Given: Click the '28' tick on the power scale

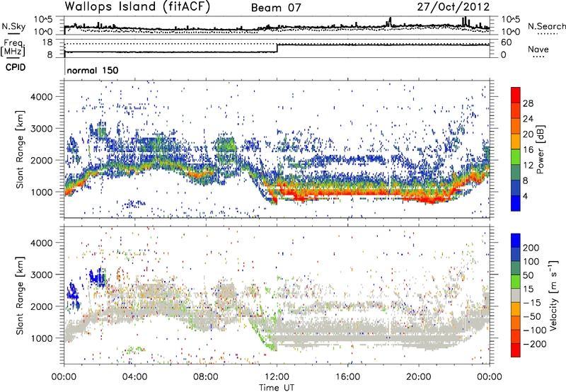Looking at the screenshot, I should tap(528, 103).
